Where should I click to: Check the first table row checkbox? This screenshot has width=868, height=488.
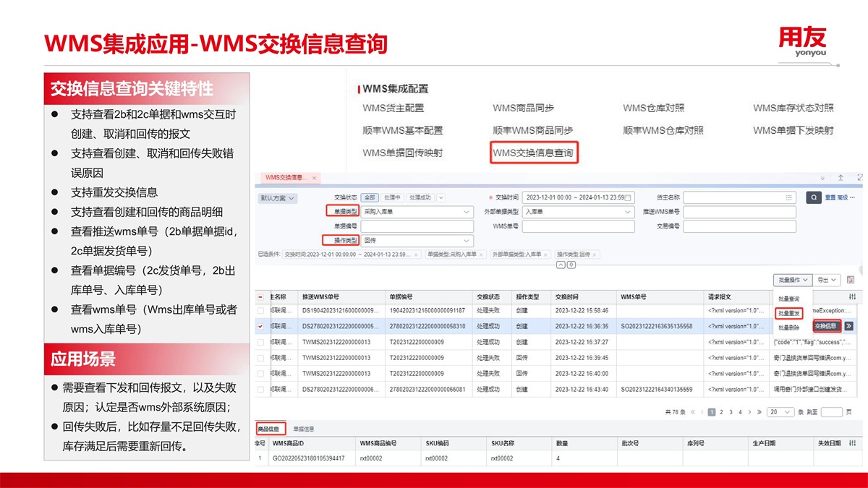(260, 311)
